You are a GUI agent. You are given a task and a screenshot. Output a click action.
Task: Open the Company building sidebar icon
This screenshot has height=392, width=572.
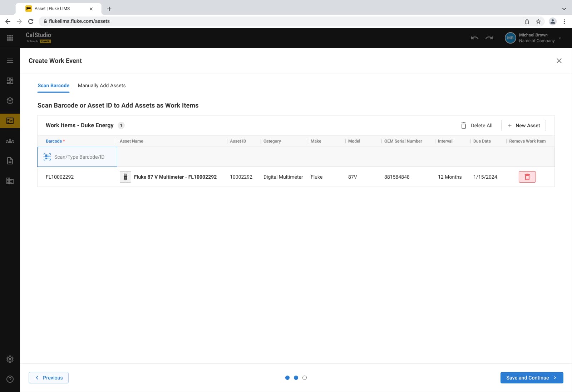10,181
